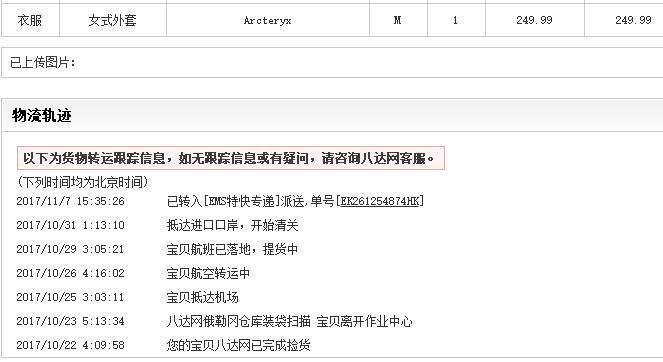
Task: Click the 抵达进口口岸，开始清关 entry
Action: point(233,225)
